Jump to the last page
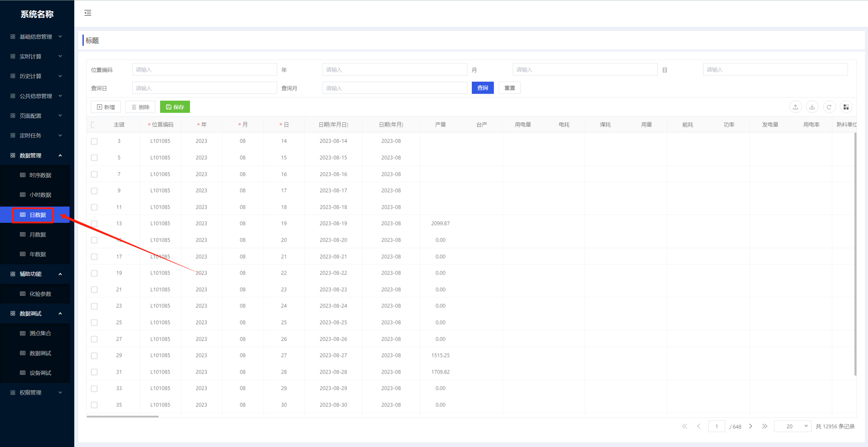The image size is (868, 447). pyautogui.click(x=765, y=426)
